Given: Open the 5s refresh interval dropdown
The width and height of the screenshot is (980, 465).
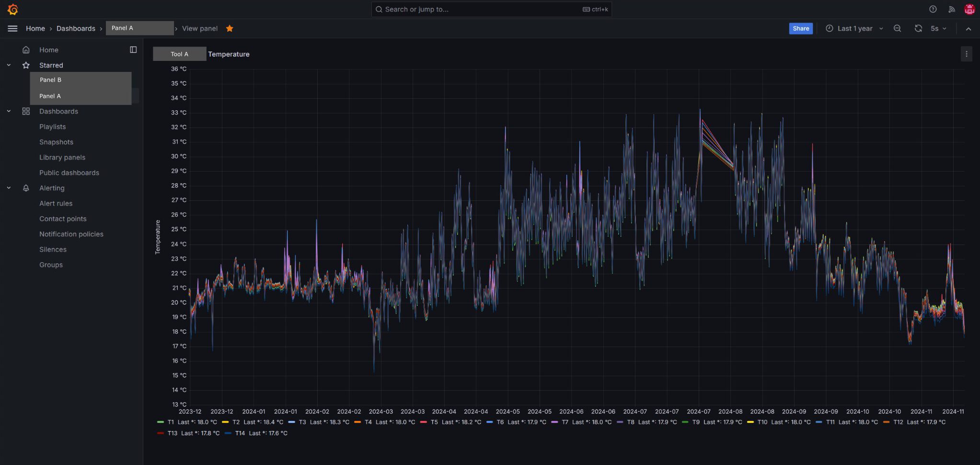Looking at the screenshot, I should [x=938, y=29].
